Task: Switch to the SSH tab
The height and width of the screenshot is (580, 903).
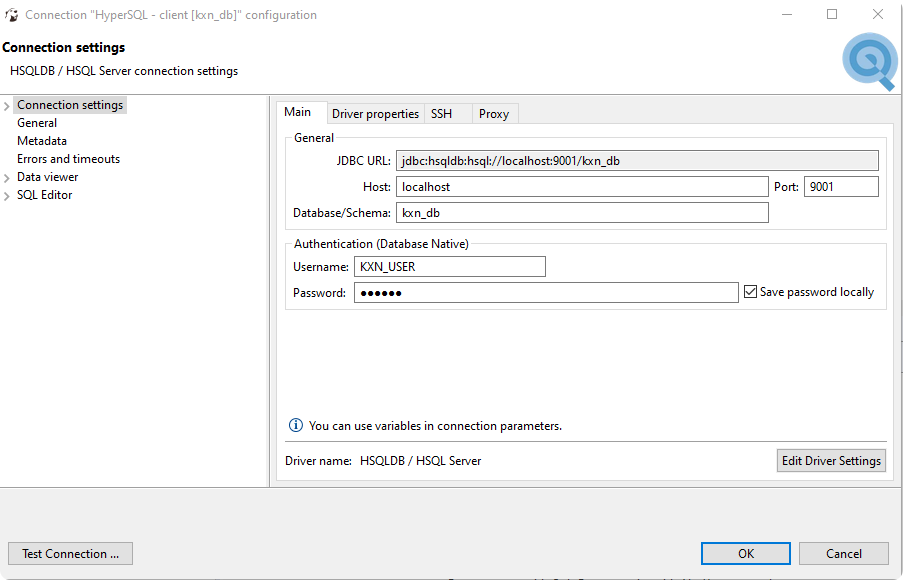Action: coord(448,114)
